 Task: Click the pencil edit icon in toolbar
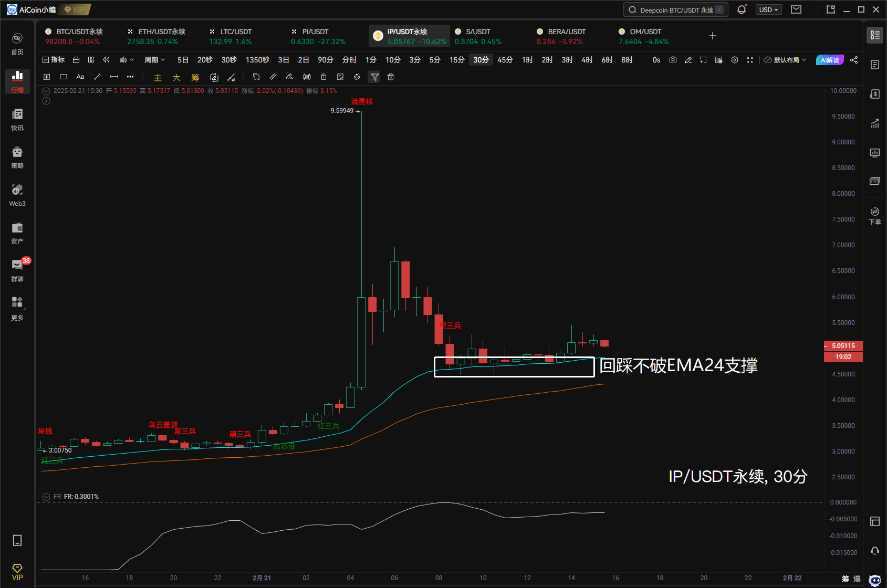point(688,60)
